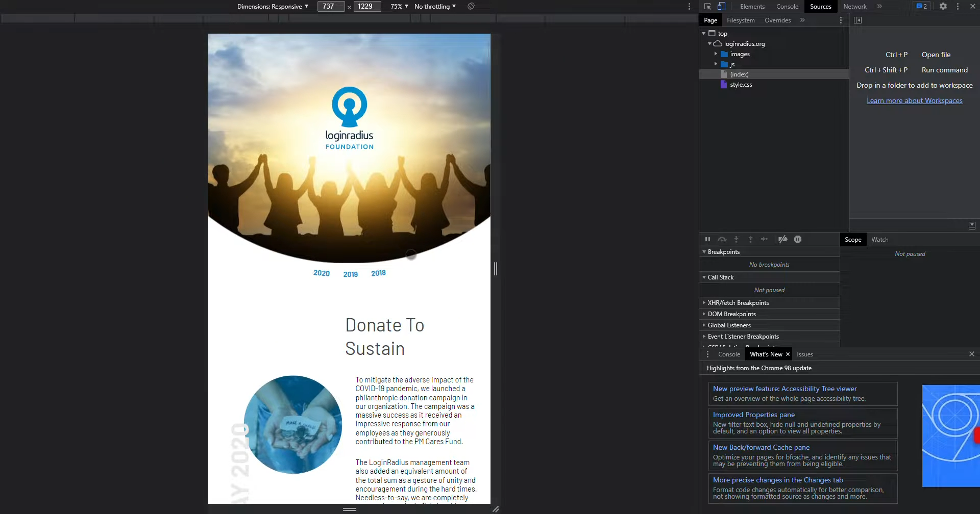Click the rotate device orientation icon

(x=471, y=7)
